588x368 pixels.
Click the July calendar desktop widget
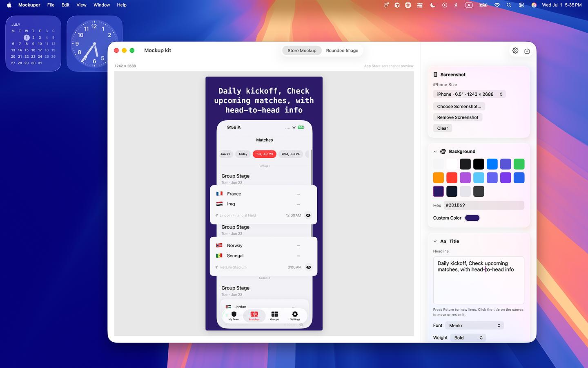pyautogui.click(x=33, y=43)
